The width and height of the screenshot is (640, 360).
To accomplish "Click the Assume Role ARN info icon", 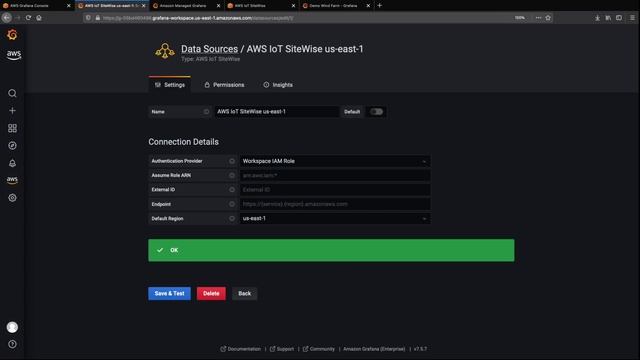I will coord(232,175).
